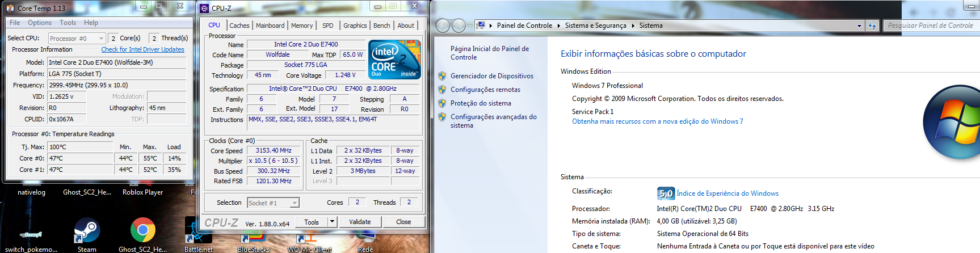Click the Intel Core 2 Duo logo badge

[x=394, y=59]
